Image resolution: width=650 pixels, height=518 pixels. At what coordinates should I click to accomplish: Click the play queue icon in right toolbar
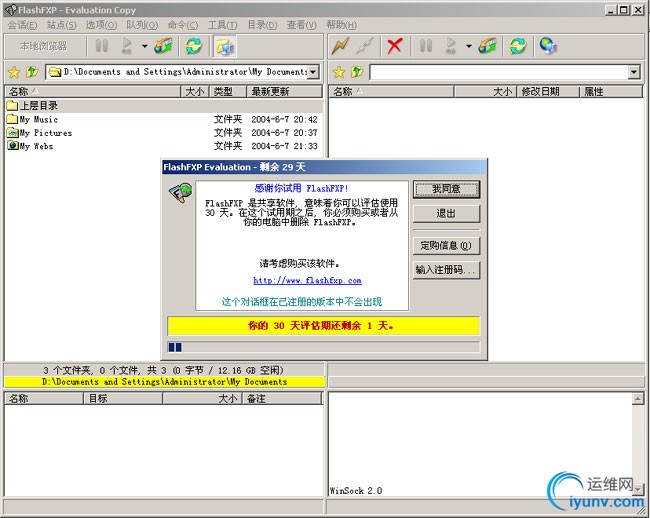click(451, 46)
